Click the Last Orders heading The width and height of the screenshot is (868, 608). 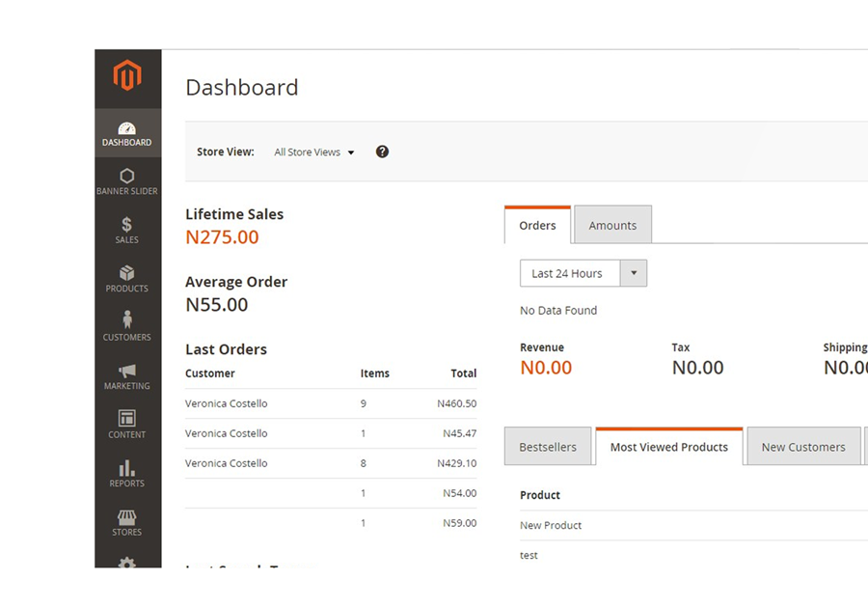click(x=227, y=349)
